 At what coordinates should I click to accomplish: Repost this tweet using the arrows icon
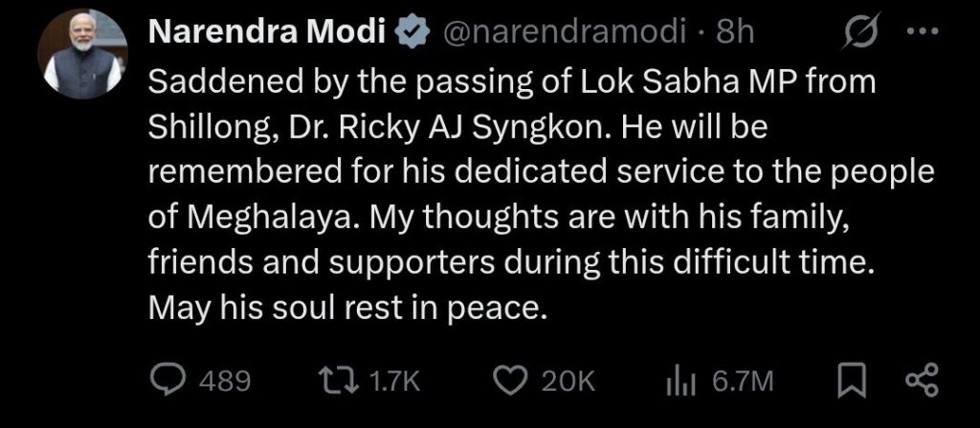point(338,380)
